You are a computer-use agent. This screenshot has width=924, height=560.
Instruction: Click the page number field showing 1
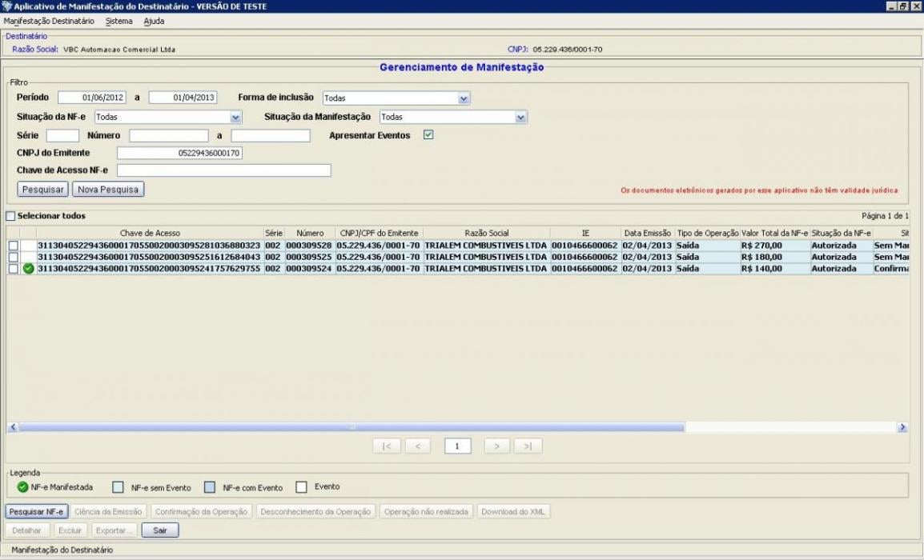[457, 446]
